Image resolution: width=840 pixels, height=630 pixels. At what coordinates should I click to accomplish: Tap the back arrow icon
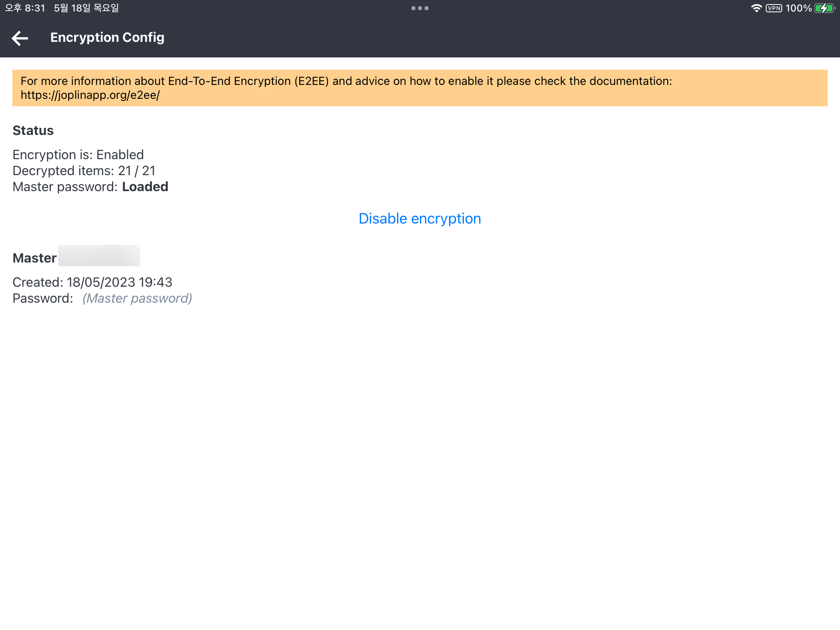20,38
